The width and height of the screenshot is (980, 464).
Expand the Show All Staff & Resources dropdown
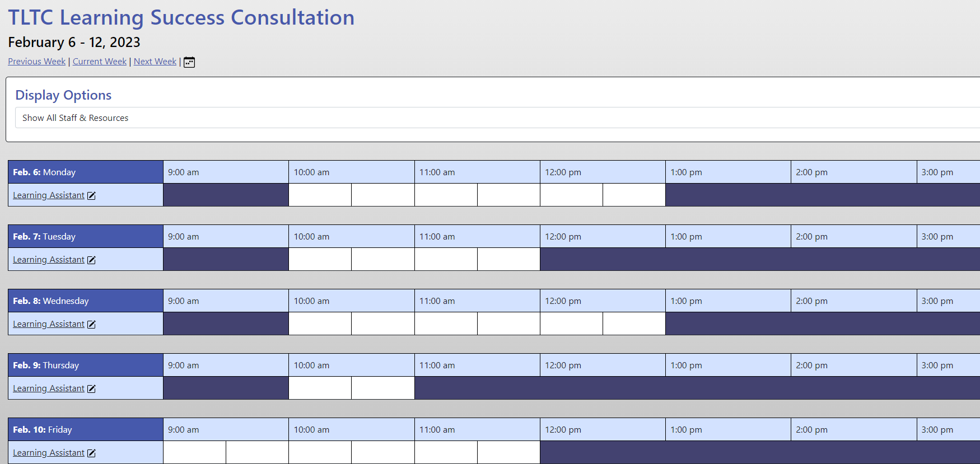click(x=497, y=118)
